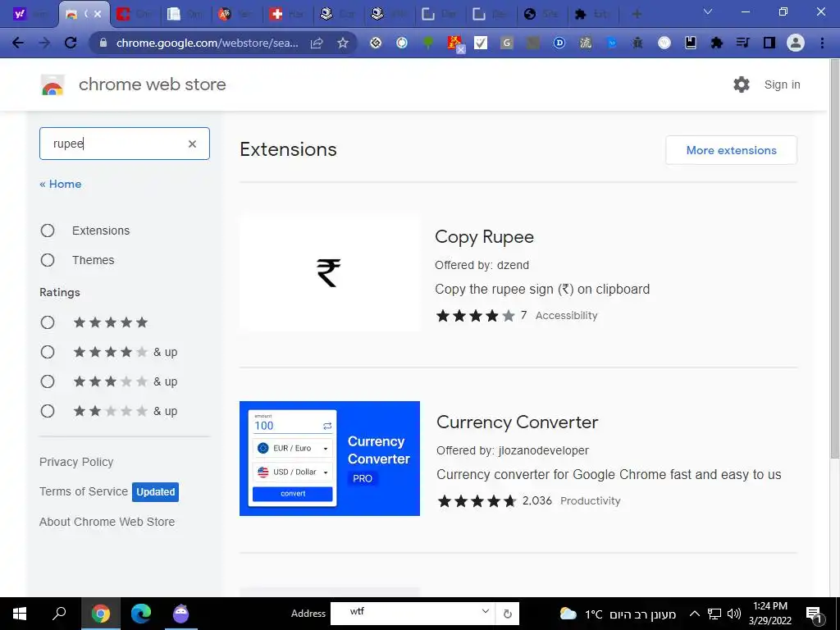Open About Chrome Web Store link
840x630 pixels.
coord(107,522)
